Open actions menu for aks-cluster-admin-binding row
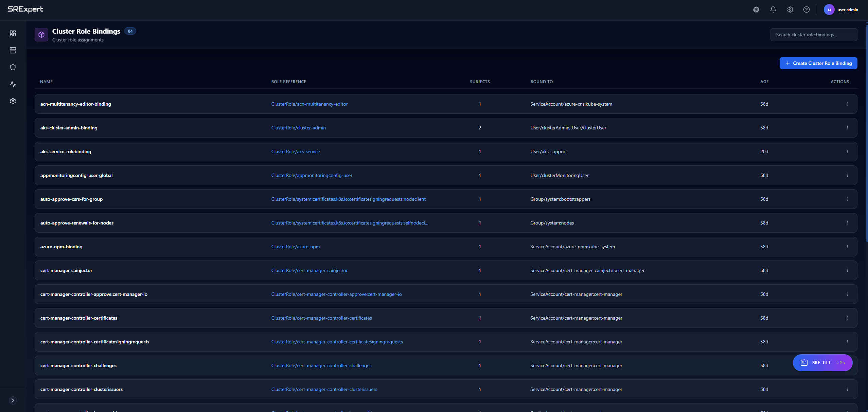The image size is (868, 412). [848, 128]
